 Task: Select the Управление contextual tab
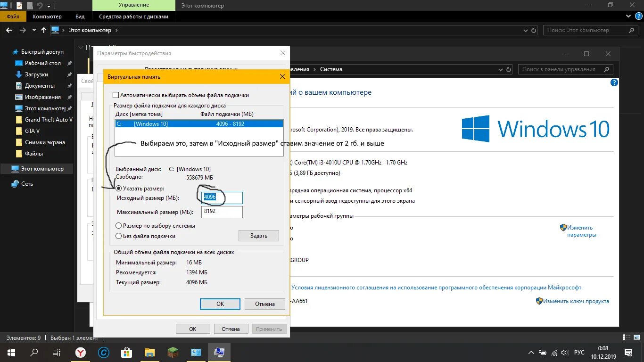[x=134, y=5]
